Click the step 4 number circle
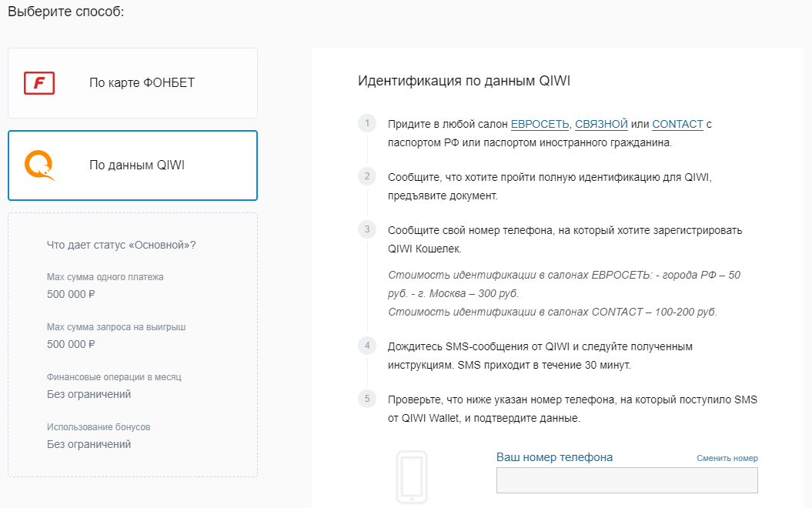The image size is (812, 508). (368, 346)
